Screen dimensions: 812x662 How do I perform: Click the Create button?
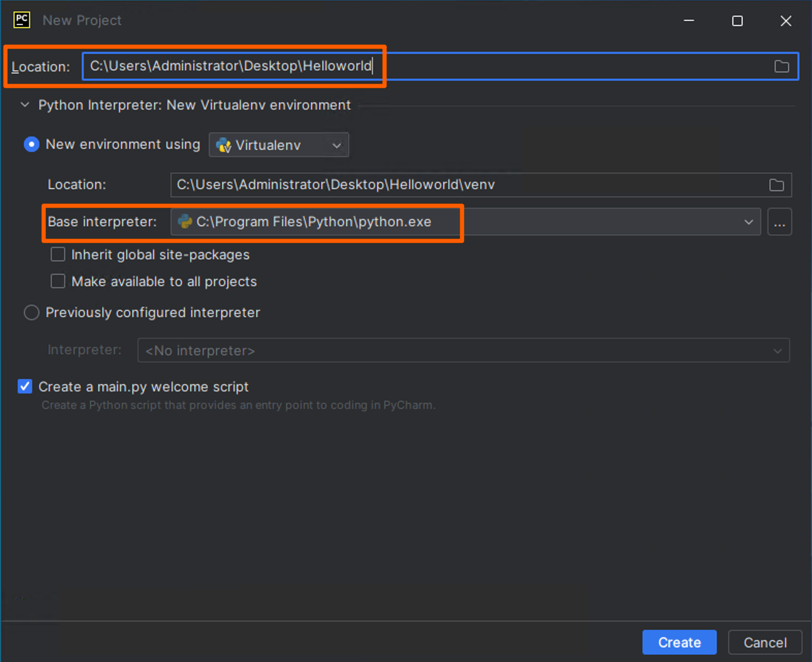pyautogui.click(x=679, y=642)
